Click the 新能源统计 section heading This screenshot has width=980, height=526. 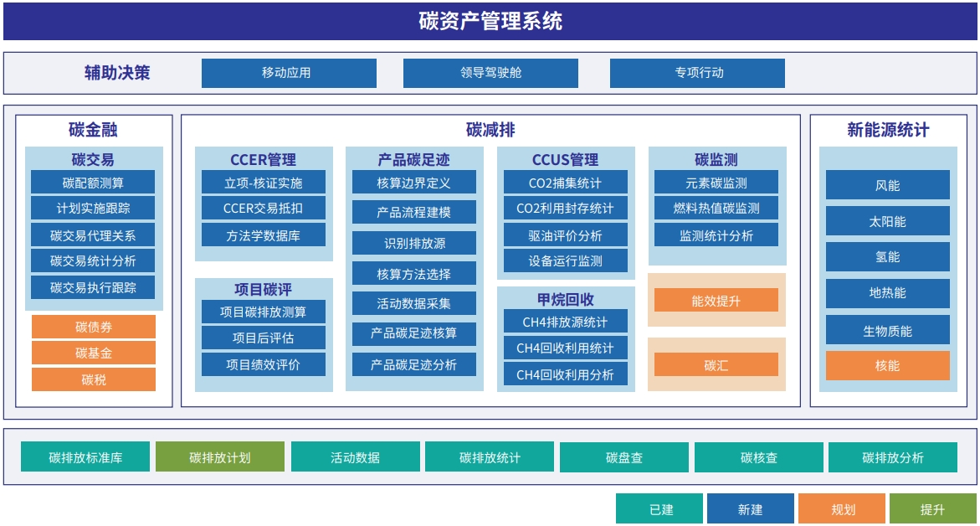pyautogui.click(x=887, y=130)
